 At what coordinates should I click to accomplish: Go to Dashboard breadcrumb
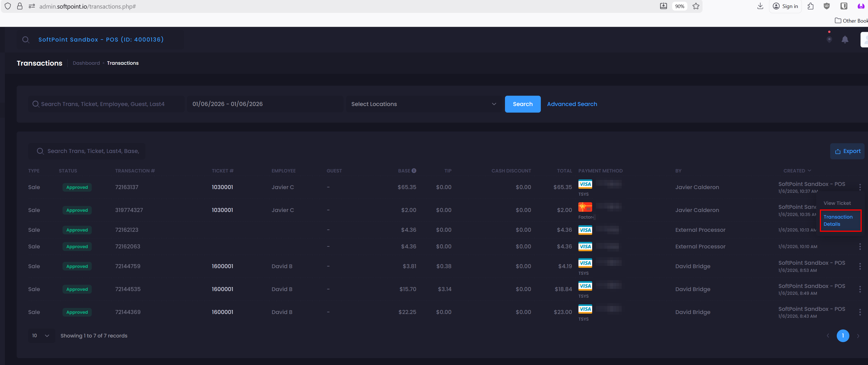click(x=86, y=63)
